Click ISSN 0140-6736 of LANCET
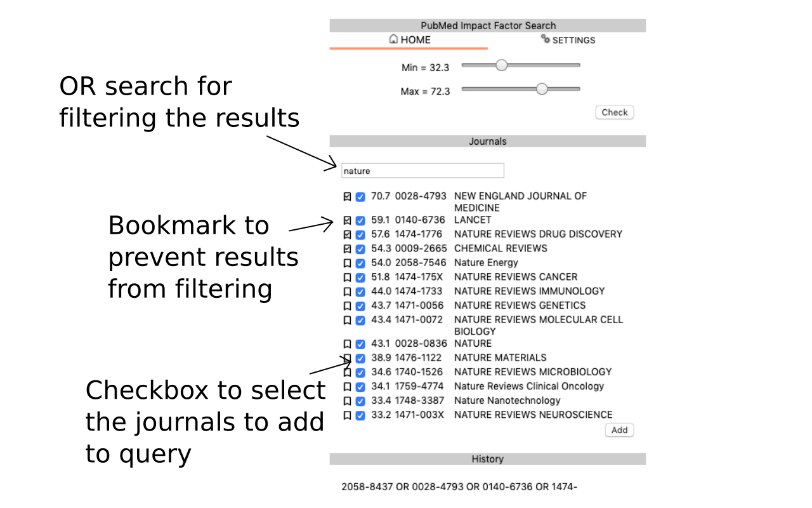Image resolution: width=812 pixels, height=508 pixels. 420,220
